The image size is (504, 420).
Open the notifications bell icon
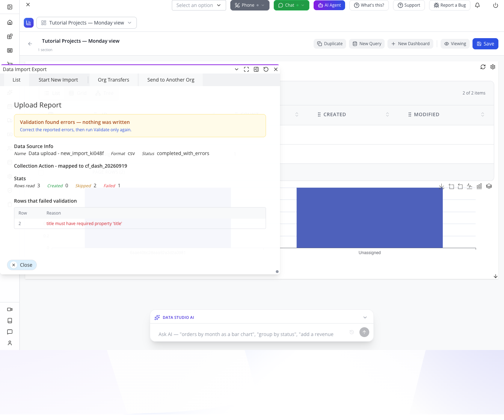click(x=477, y=5)
